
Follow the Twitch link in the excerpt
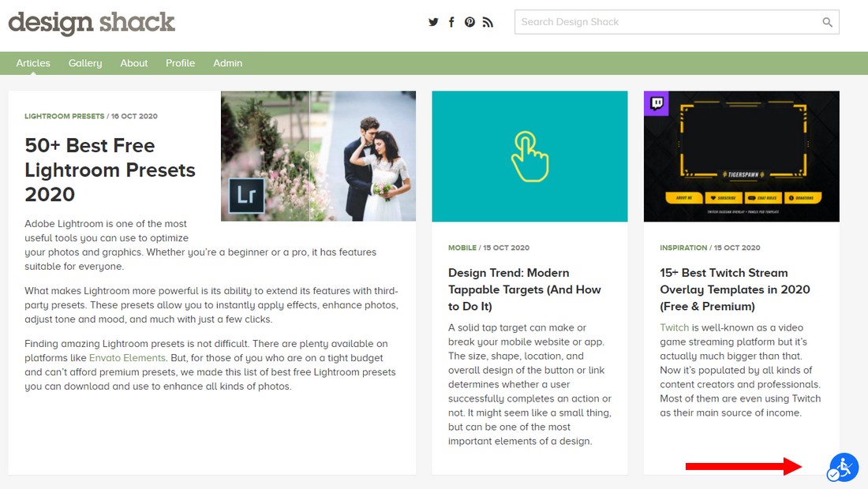click(x=674, y=327)
